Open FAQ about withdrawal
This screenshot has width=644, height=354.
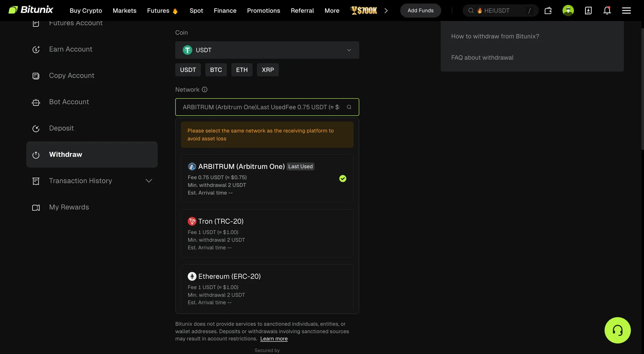482,58
